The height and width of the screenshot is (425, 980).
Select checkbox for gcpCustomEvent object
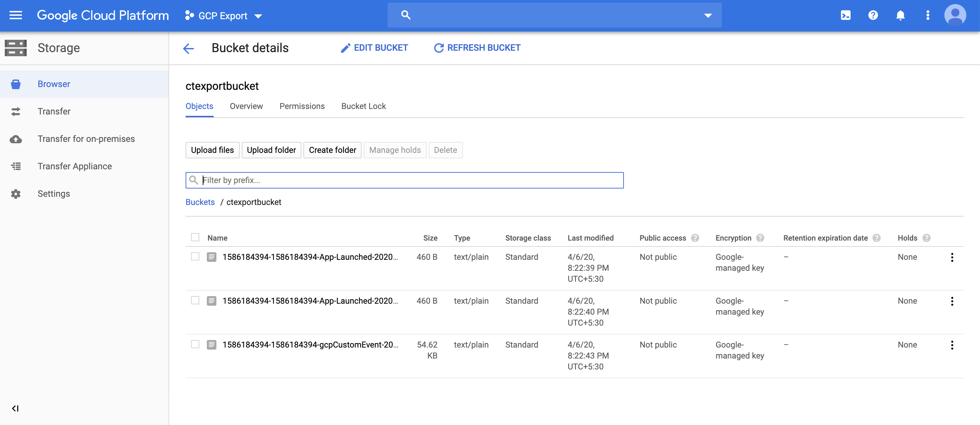click(x=195, y=344)
